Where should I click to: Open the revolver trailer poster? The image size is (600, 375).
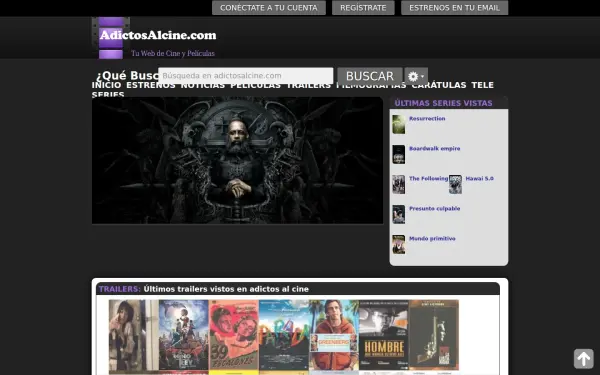point(434,336)
